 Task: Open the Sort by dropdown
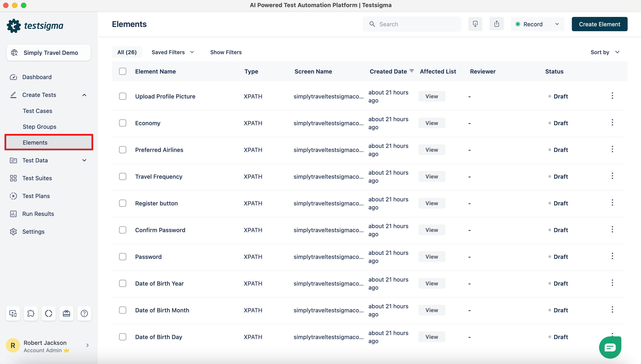point(605,52)
